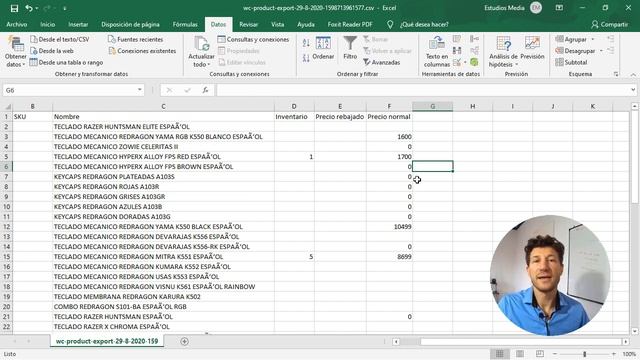Select Desde el texto/CSV

(x=60, y=39)
